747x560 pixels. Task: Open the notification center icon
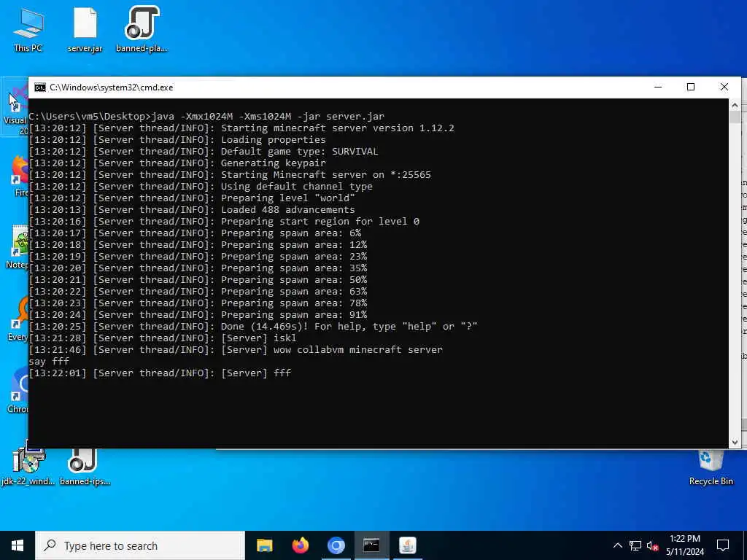[723, 545]
